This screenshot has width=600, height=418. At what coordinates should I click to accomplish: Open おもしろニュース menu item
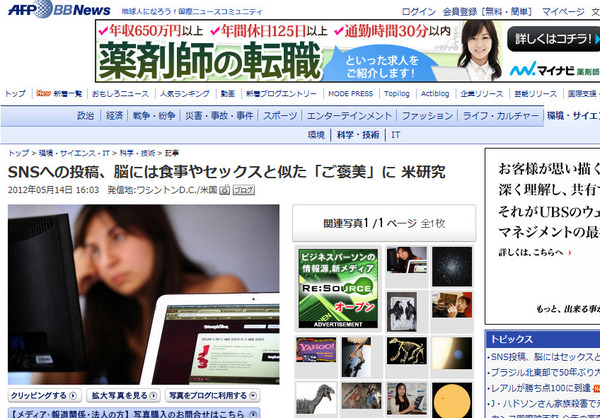tap(120, 93)
